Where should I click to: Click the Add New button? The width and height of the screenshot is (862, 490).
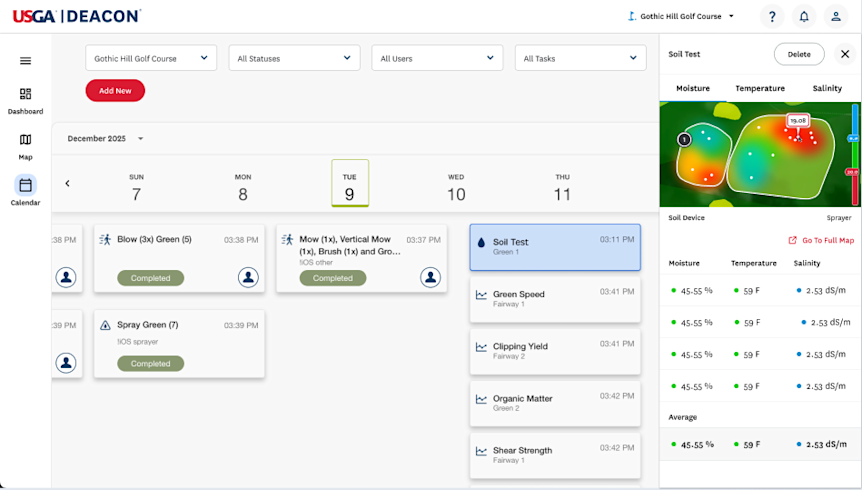click(115, 91)
